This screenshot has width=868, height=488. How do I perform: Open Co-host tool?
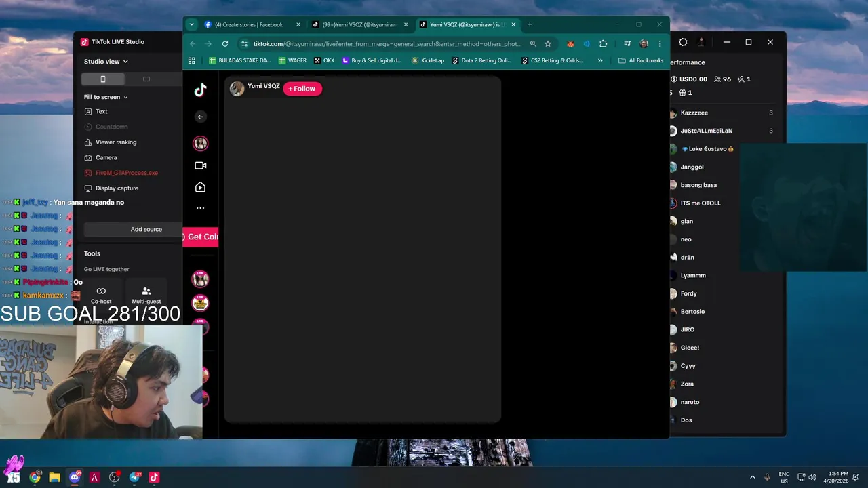(x=101, y=295)
